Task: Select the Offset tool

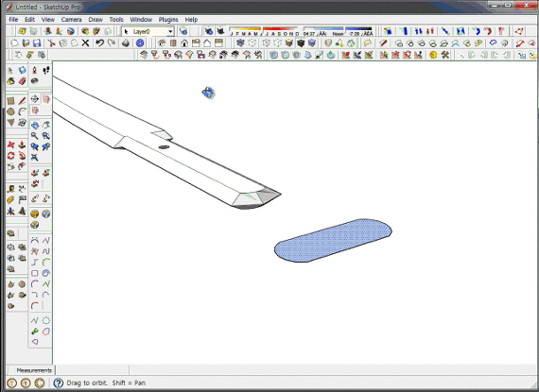Action: click(x=23, y=167)
